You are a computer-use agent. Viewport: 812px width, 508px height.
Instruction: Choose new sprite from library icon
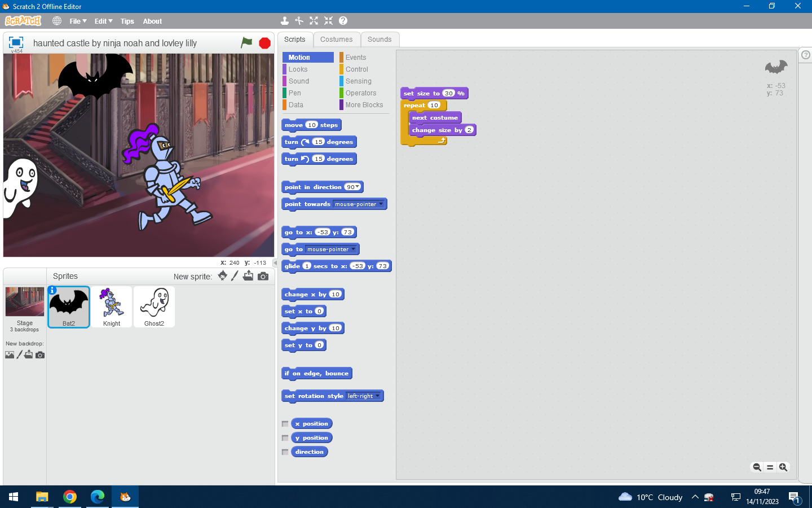223,276
